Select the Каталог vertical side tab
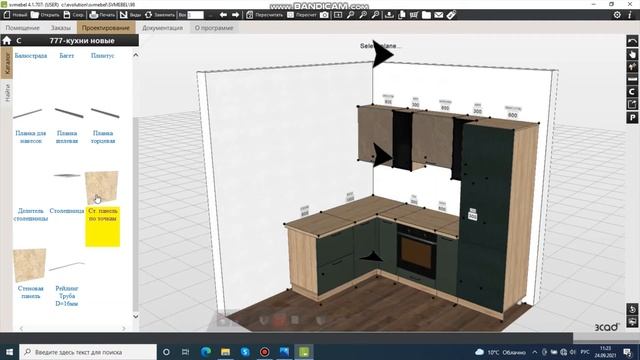The height and width of the screenshot is (360, 640). 7,62
